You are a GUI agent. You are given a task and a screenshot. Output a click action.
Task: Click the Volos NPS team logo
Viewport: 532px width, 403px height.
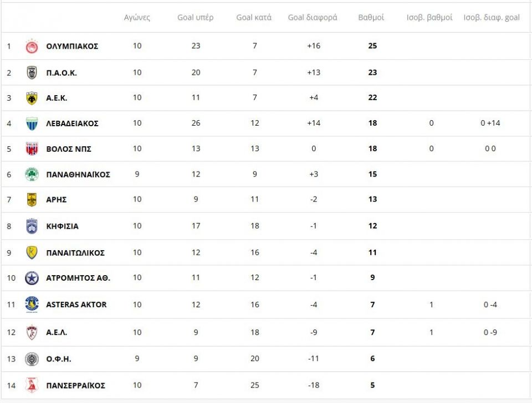coord(32,149)
